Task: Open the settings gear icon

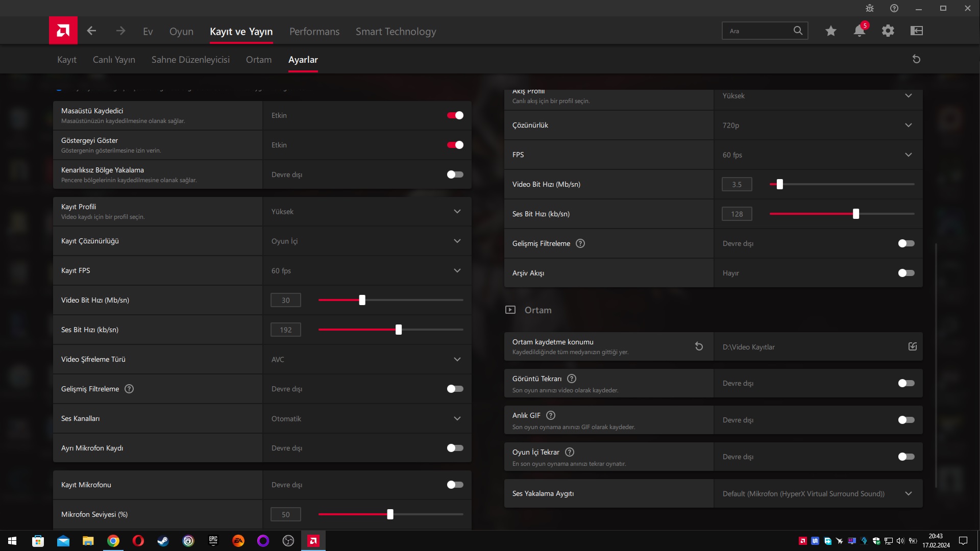Action: 888,31
